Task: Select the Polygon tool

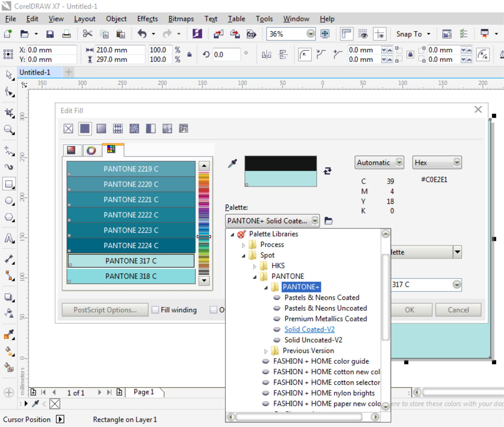Action: click(x=9, y=217)
